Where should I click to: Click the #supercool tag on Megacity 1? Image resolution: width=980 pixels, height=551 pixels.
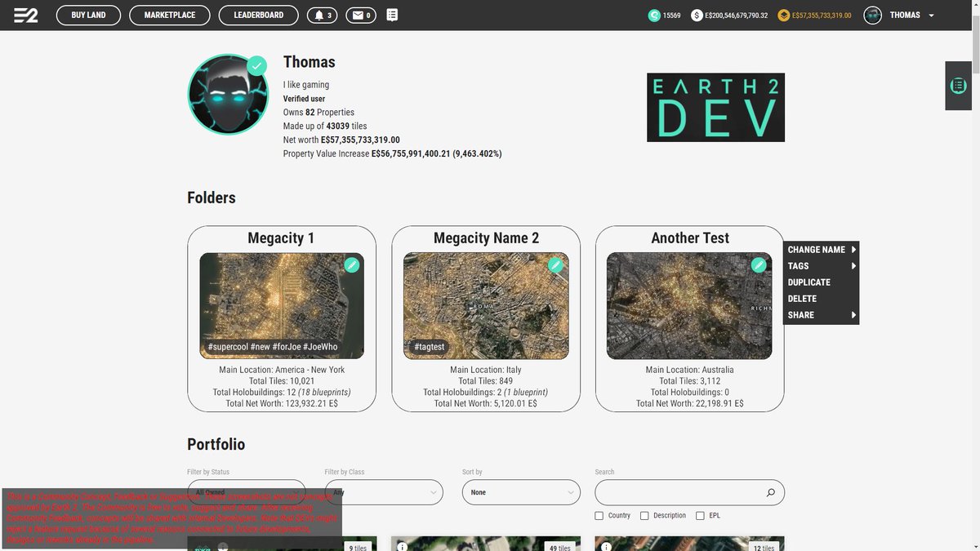pos(228,347)
